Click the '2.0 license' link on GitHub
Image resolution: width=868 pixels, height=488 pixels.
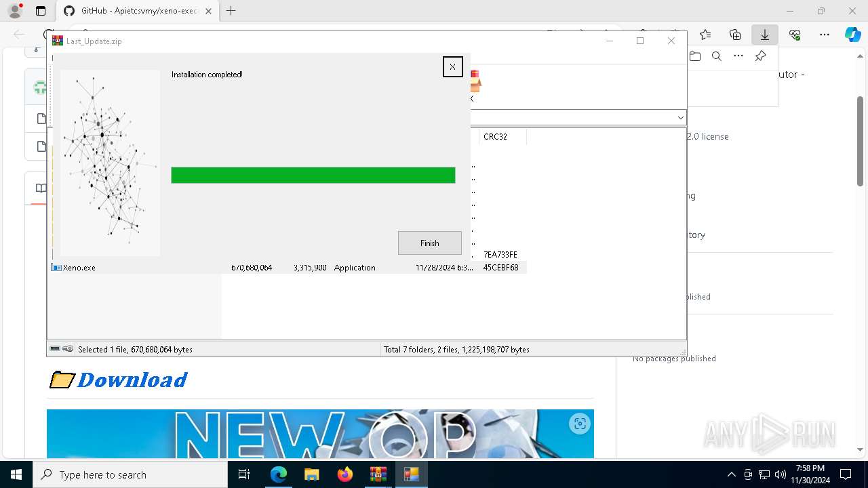coord(708,136)
